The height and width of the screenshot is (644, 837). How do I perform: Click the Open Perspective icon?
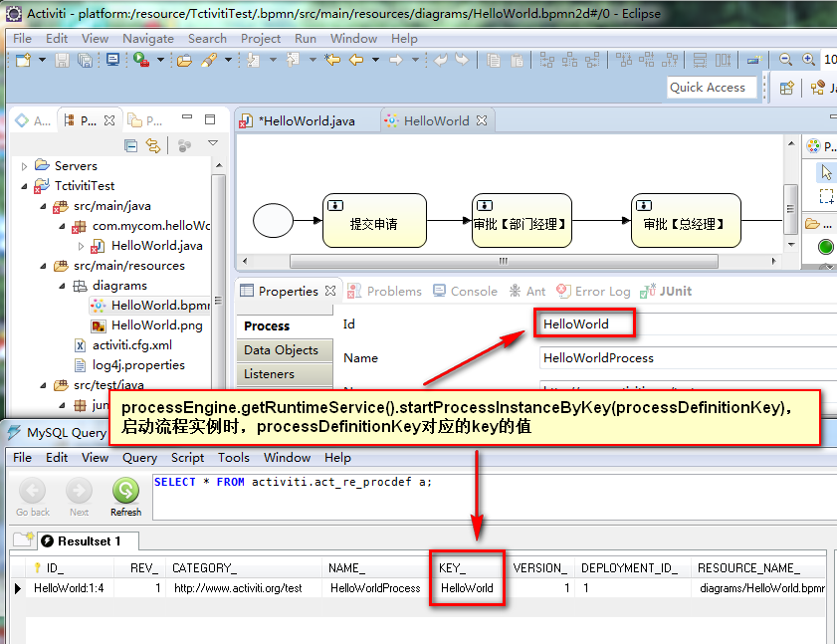[x=786, y=88]
